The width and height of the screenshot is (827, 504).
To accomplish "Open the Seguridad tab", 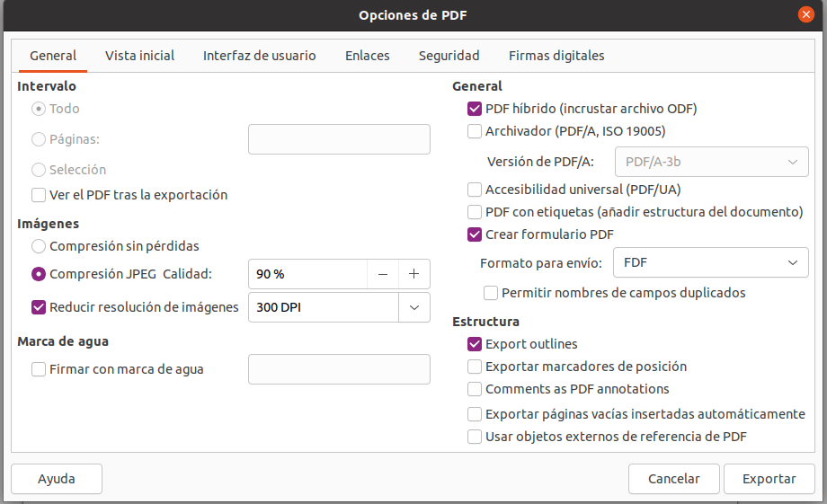I will pyautogui.click(x=449, y=56).
